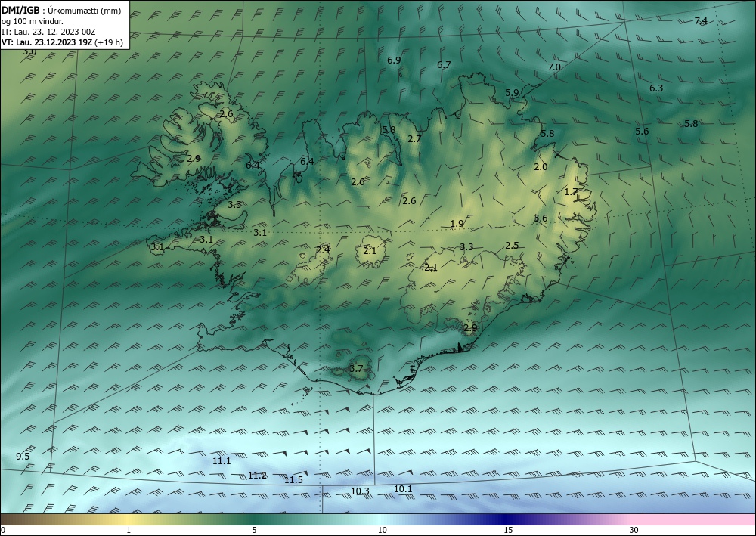Click the legend tick label '30'
The width and height of the screenshot is (756, 536).
[634, 530]
